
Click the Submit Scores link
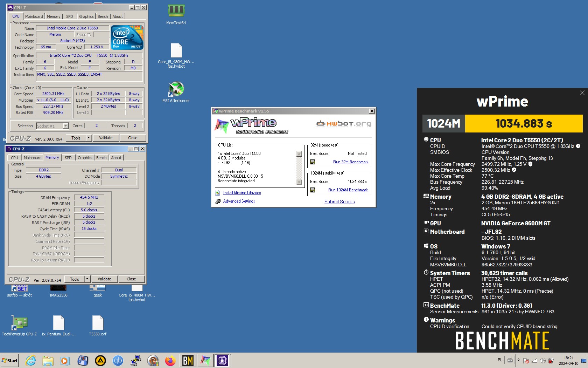tap(339, 202)
